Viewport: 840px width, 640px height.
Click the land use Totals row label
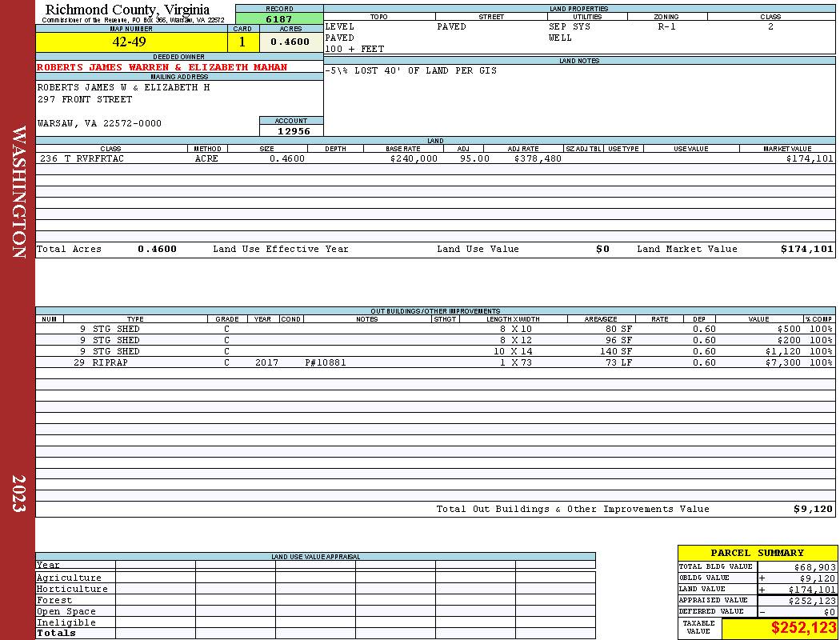56,633
